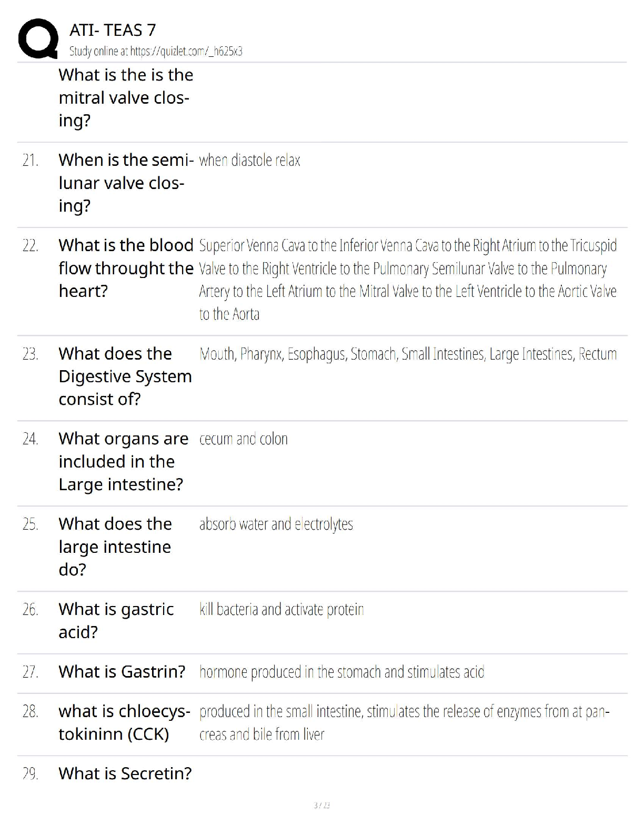Select the Digestive System question
This screenshot has width=644, height=834.
click(x=125, y=376)
